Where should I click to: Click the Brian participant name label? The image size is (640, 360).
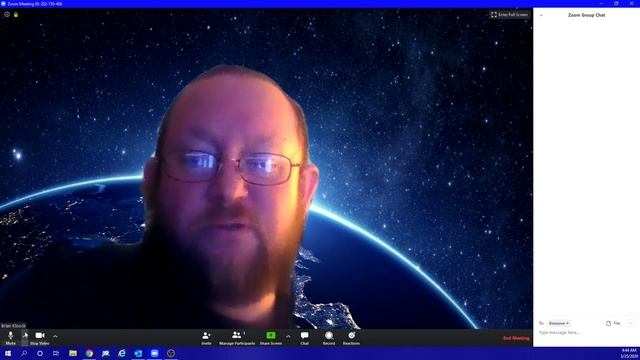(x=13, y=326)
